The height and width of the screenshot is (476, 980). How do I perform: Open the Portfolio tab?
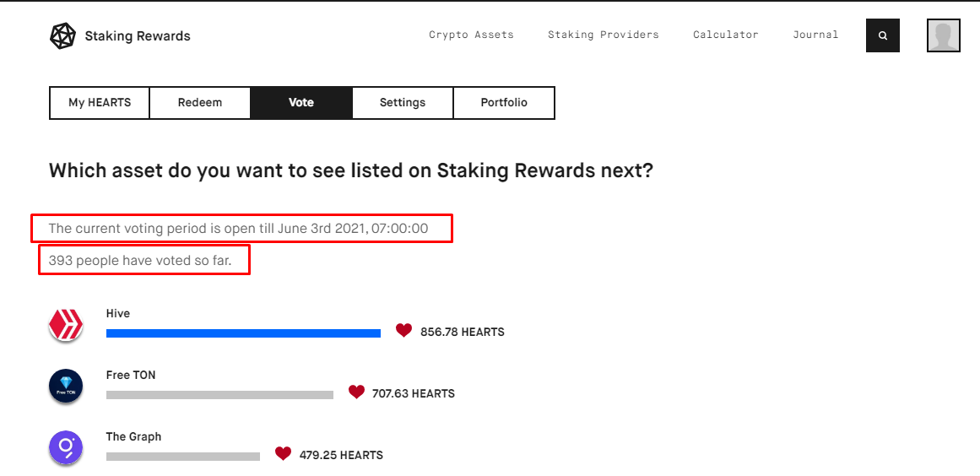[x=504, y=102]
